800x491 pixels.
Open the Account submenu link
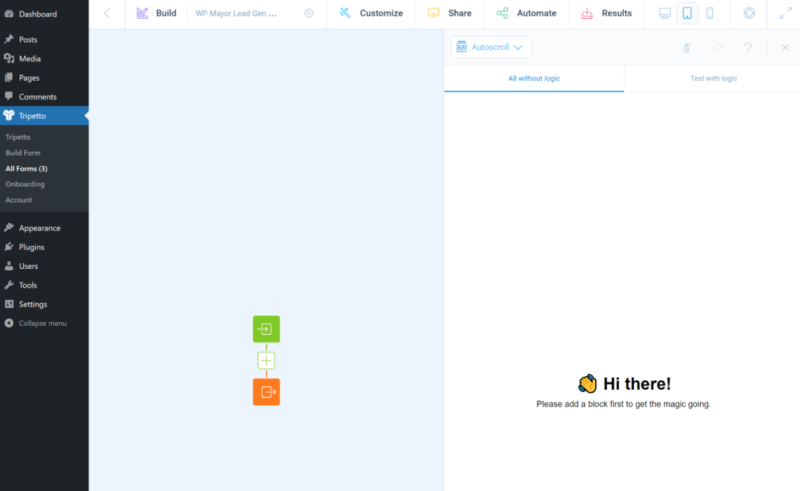pos(19,200)
